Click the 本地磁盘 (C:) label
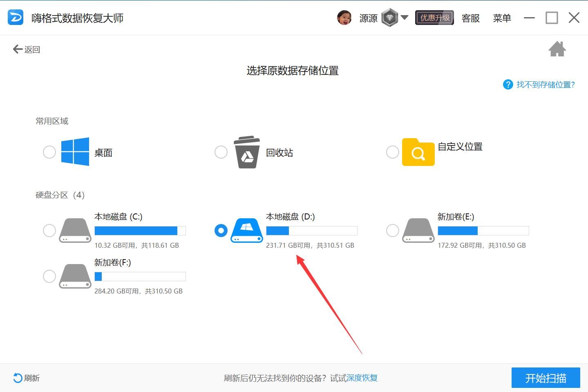 point(118,217)
